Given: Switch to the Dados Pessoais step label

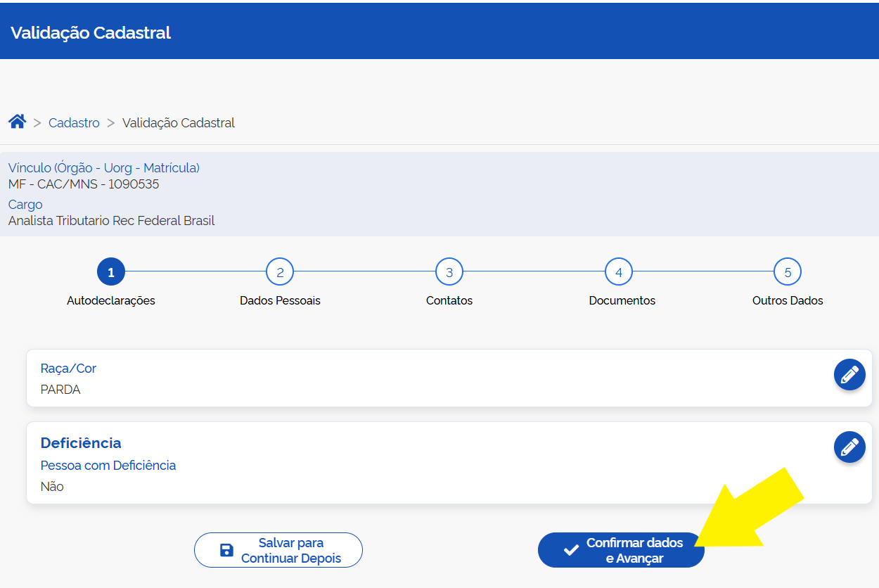Looking at the screenshot, I should (x=280, y=300).
